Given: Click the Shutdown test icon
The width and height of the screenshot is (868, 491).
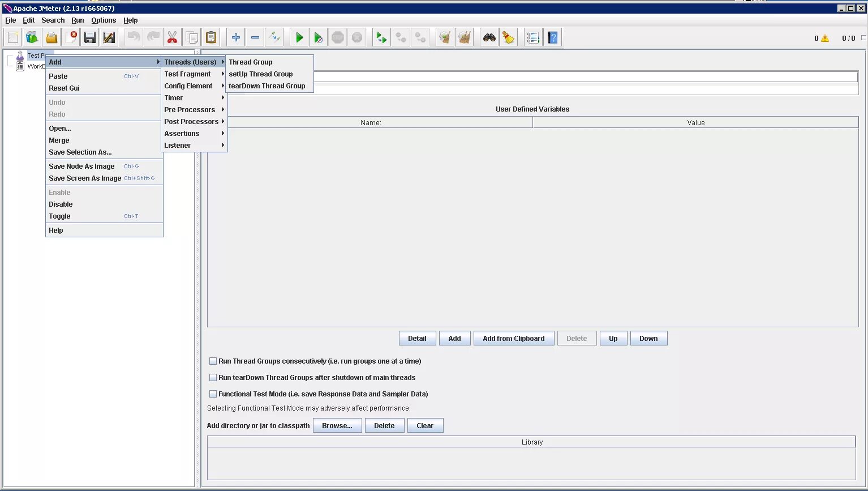Looking at the screenshot, I should pyautogui.click(x=356, y=38).
